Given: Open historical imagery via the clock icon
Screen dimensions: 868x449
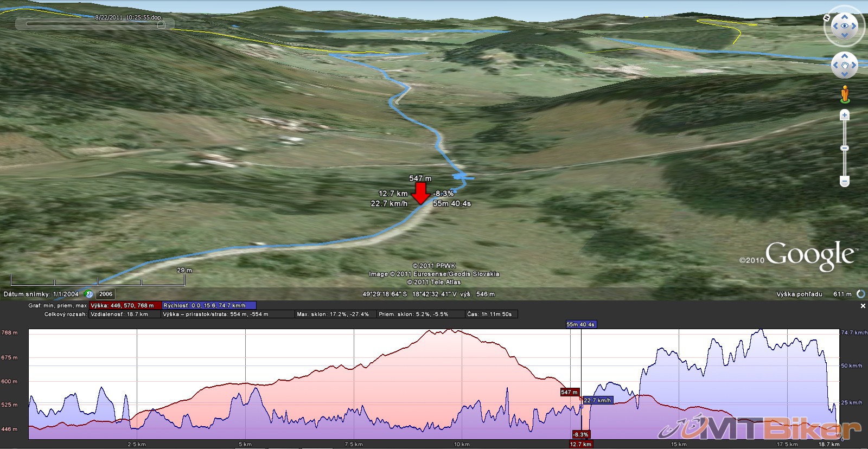Looking at the screenshot, I should click(89, 294).
